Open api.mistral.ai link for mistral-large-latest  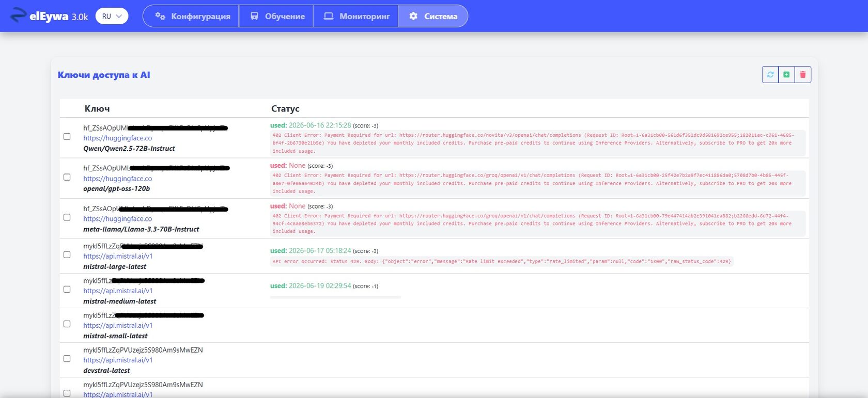click(118, 256)
